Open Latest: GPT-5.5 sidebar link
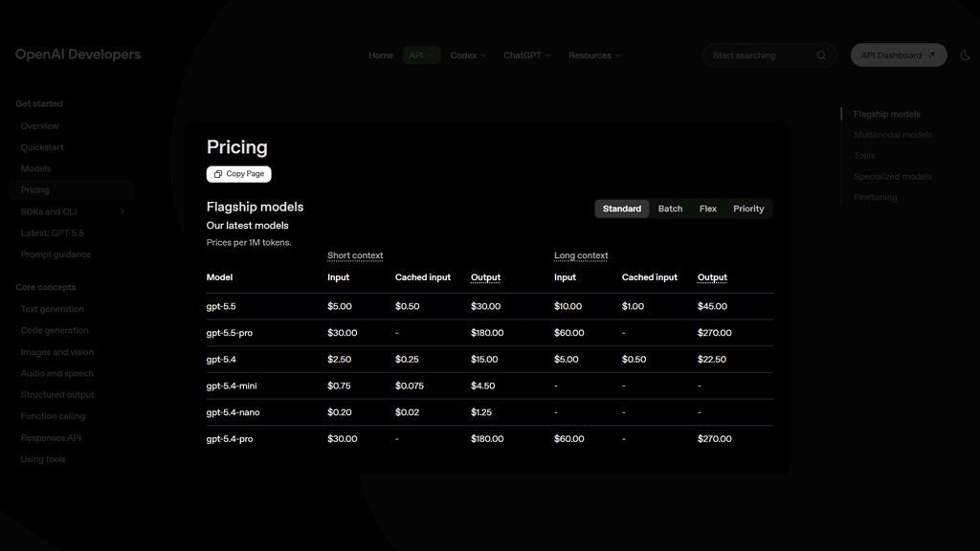The image size is (980, 551). 52,233
